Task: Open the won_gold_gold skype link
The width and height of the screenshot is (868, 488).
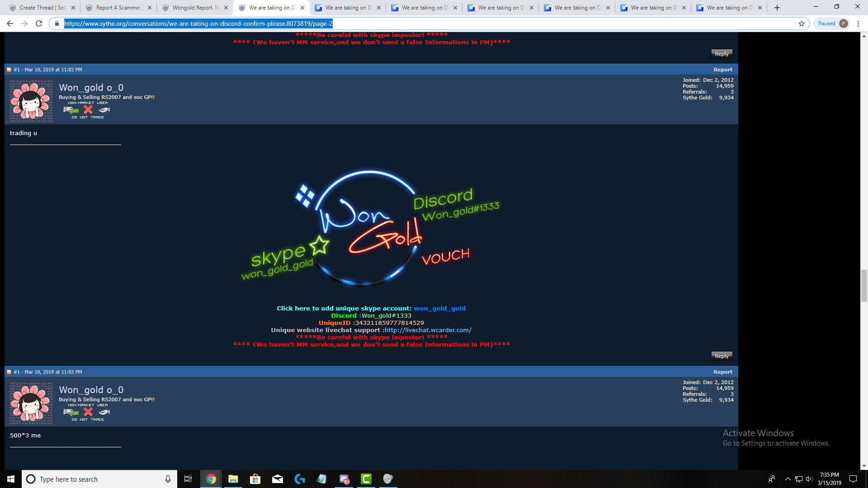Action: click(439, 309)
